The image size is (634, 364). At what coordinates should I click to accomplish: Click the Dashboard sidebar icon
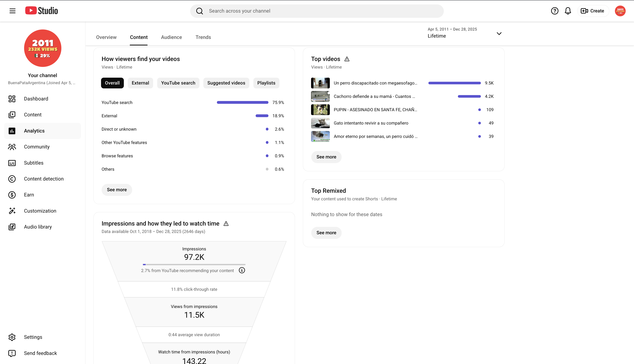click(12, 99)
